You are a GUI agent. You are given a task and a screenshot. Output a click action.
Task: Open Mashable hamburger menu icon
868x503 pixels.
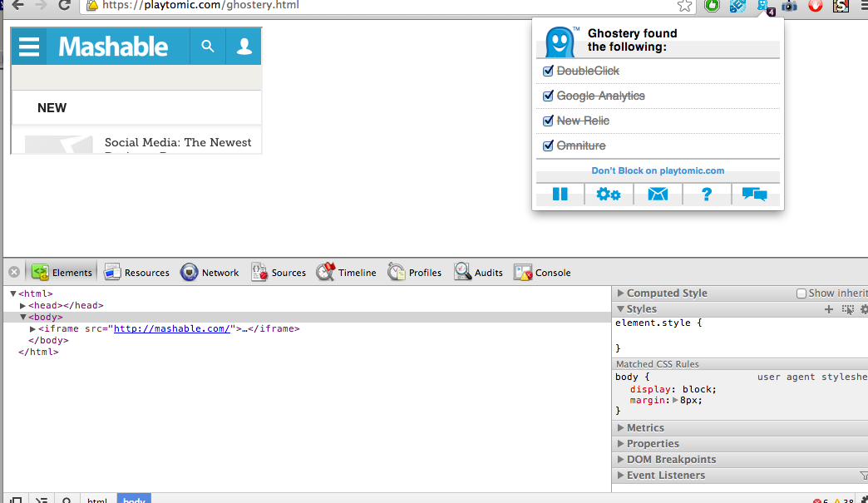pyautogui.click(x=30, y=47)
